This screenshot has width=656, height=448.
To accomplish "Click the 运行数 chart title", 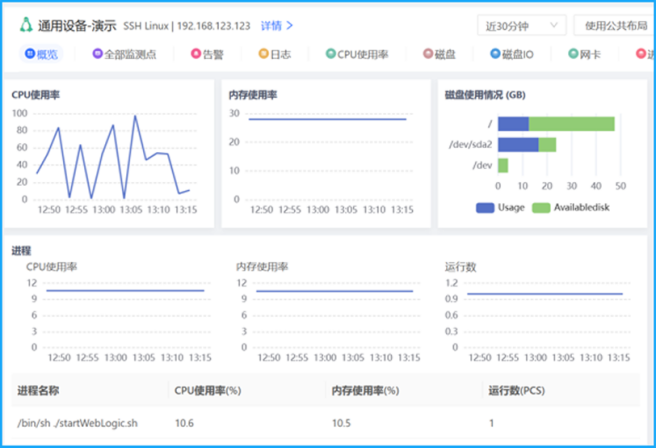I will tap(460, 267).
